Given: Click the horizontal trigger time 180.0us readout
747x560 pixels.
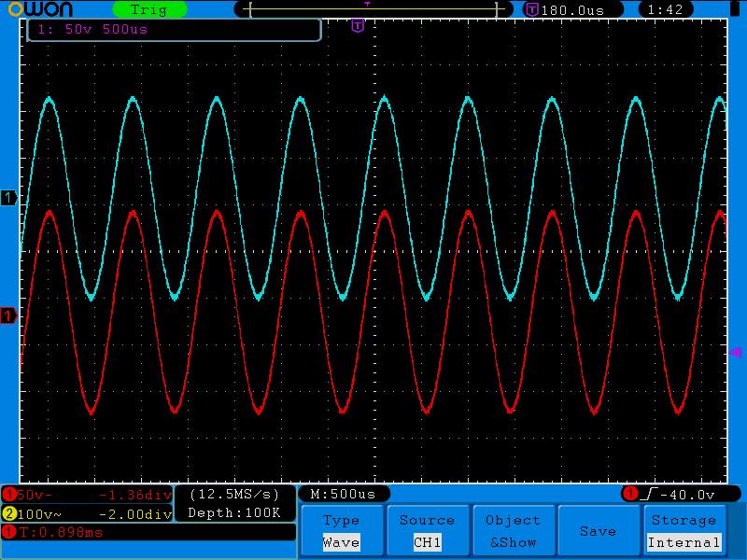Looking at the screenshot, I should pos(572,10).
